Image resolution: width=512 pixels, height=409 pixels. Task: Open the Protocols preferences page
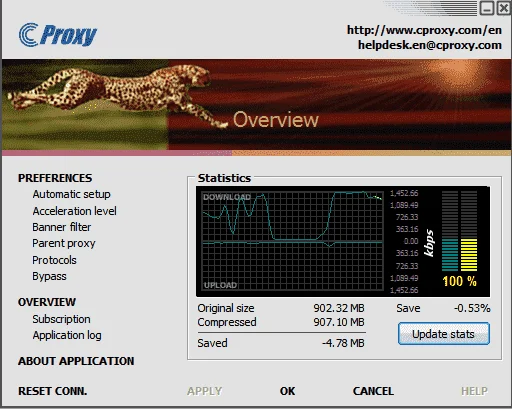(54, 260)
